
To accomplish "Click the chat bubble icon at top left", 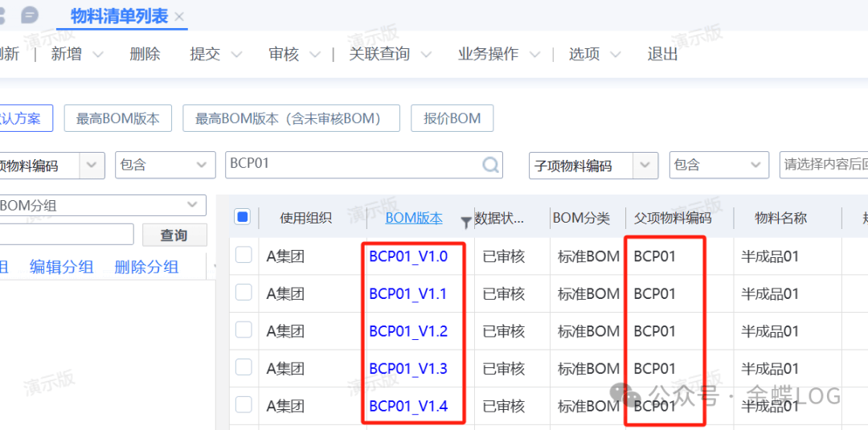I will pos(30,15).
